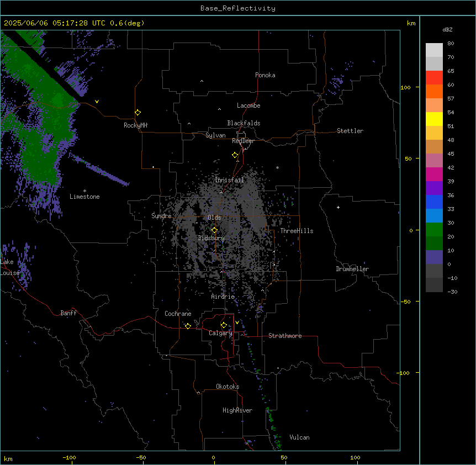This screenshot has width=476, height=465.
Task: Click the Airdrie city label
Action: [223, 297]
